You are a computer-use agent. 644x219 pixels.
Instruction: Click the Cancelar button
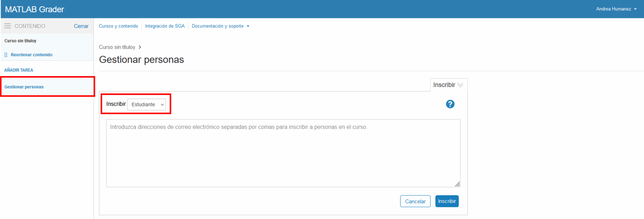(x=415, y=201)
